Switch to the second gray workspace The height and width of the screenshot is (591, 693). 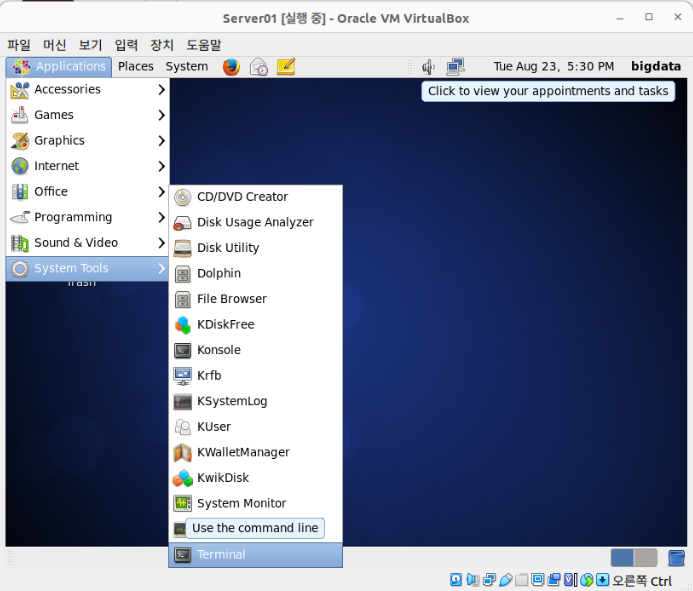click(646, 558)
